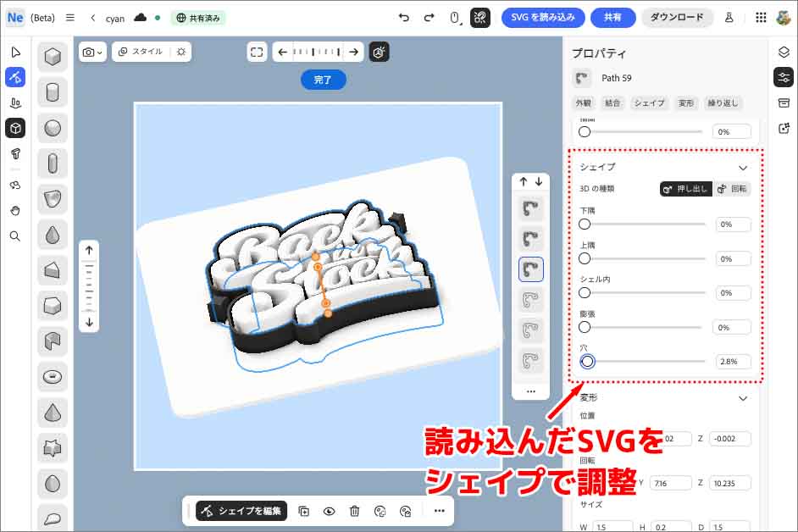Select the zoom magnifier tool
This screenshot has width=798, height=532.
point(15,236)
